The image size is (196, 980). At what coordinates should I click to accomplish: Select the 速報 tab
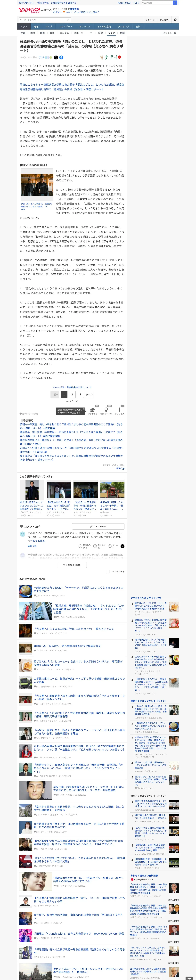(36, 27)
